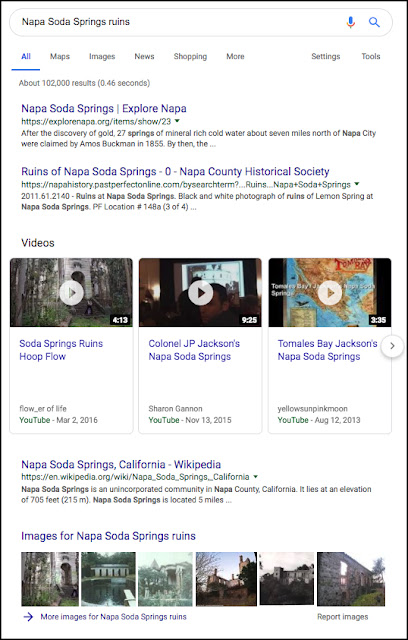Go to the Shopping tab
The width and height of the screenshot is (408, 640).
tap(190, 57)
